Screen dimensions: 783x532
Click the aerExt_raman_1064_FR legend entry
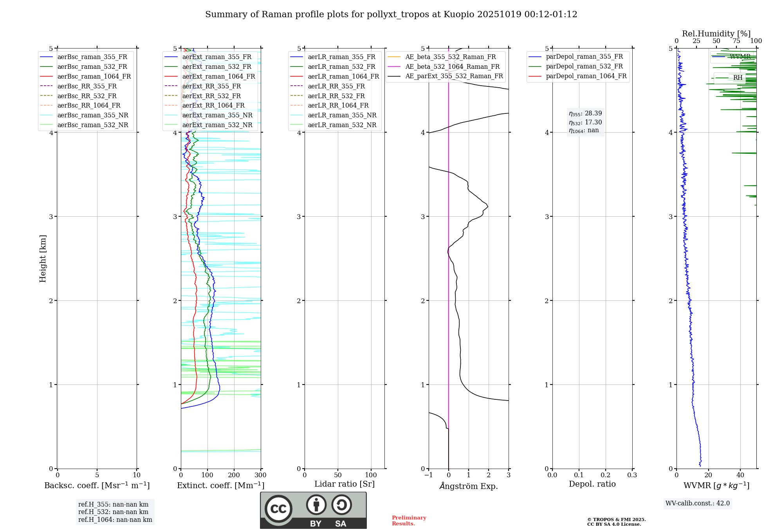point(218,76)
